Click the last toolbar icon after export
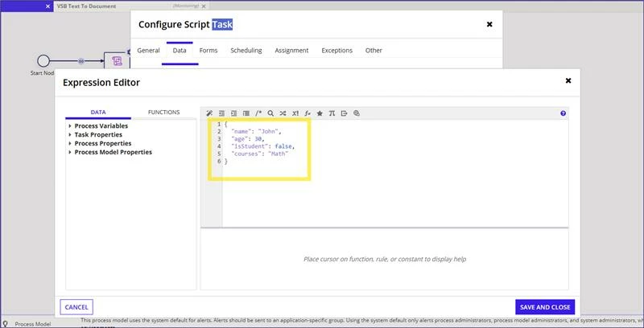 [x=357, y=113]
